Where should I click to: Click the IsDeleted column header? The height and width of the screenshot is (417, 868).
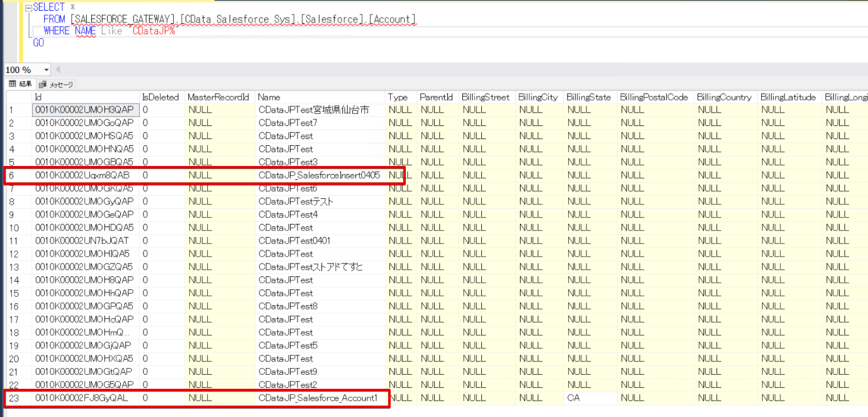pos(161,97)
